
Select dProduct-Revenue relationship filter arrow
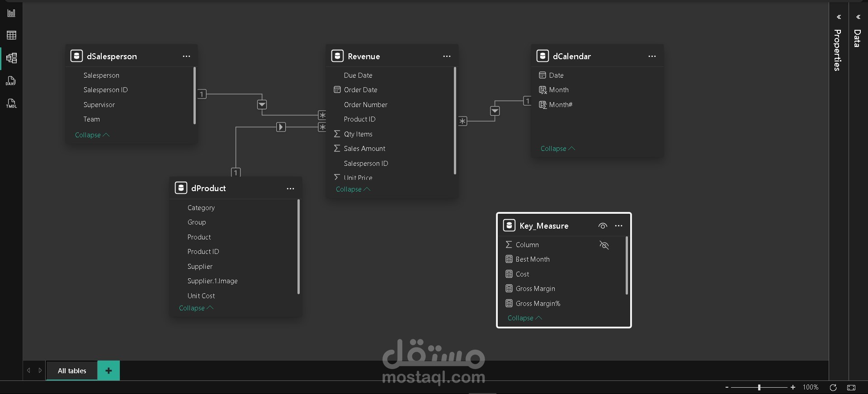coord(281,127)
